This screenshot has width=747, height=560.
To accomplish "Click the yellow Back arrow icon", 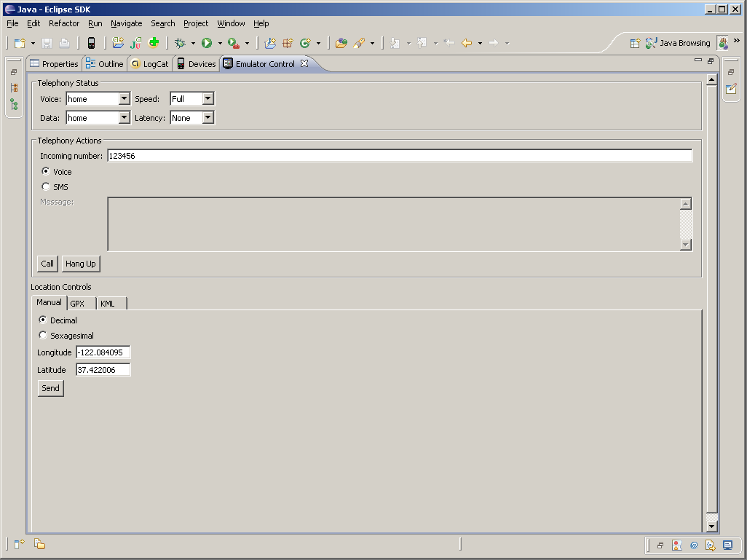I will [467, 44].
